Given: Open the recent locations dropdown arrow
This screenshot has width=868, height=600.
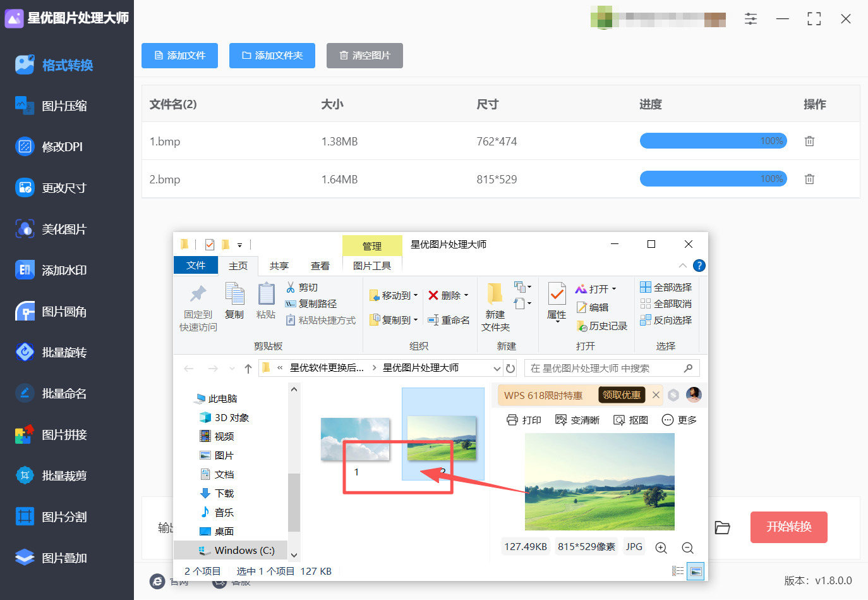Looking at the screenshot, I should pyautogui.click(x=232, y=368).
